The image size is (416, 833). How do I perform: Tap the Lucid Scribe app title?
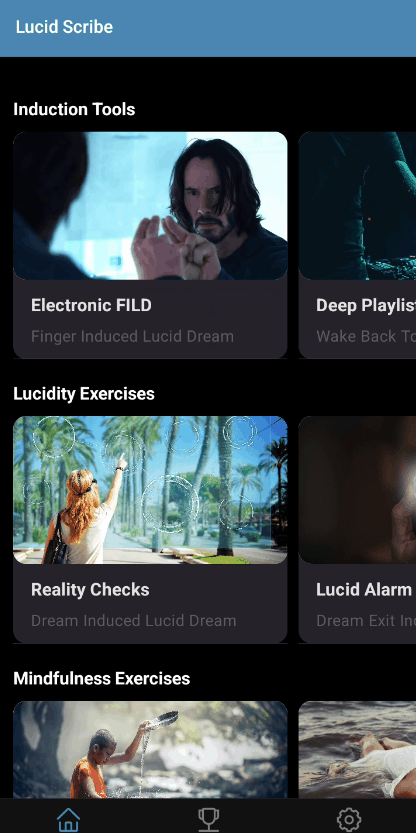pyautogui.click(x=64, y=27)
